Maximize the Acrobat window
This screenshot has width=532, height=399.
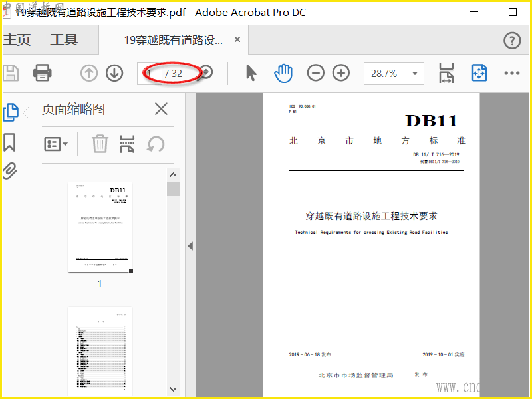tap(513, 12)
